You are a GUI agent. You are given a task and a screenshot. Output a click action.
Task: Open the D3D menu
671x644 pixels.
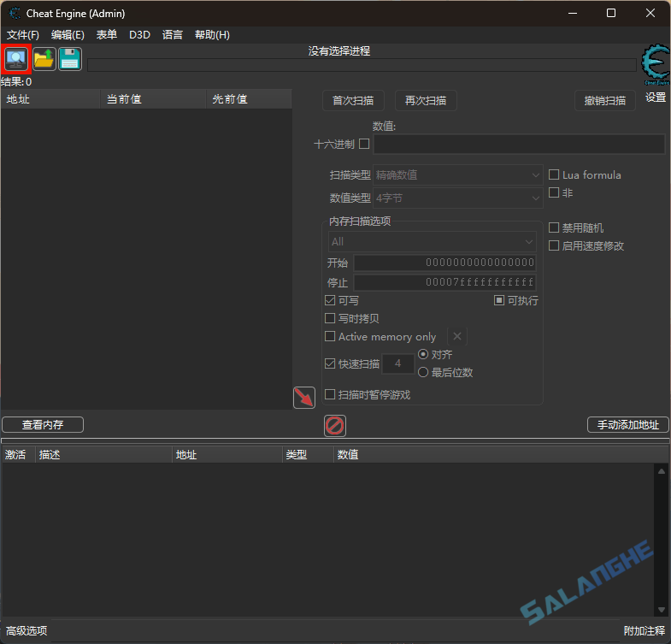(x=139, y=35)
